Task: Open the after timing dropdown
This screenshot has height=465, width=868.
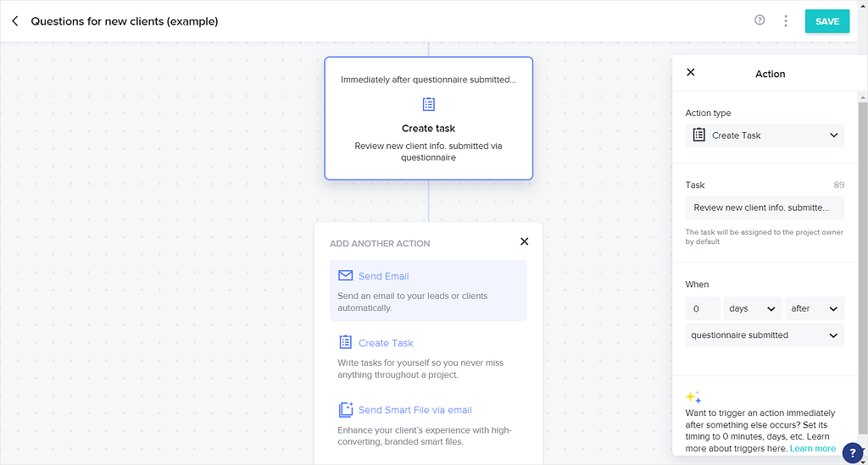Action: tap(815, 308)
